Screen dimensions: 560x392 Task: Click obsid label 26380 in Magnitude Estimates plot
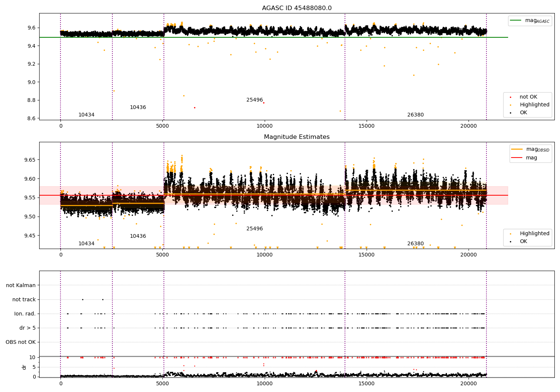pyautogui.click(x=416, y=244)
